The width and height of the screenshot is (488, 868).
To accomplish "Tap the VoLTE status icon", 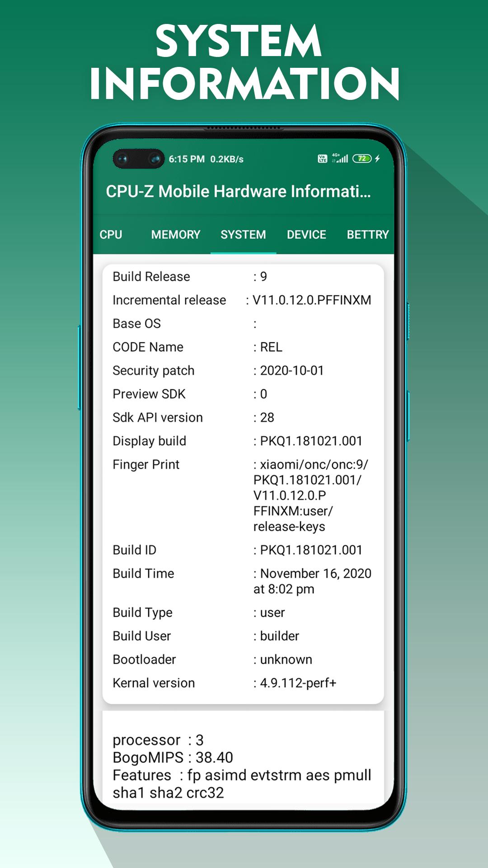I will click(x=322, y=159).
